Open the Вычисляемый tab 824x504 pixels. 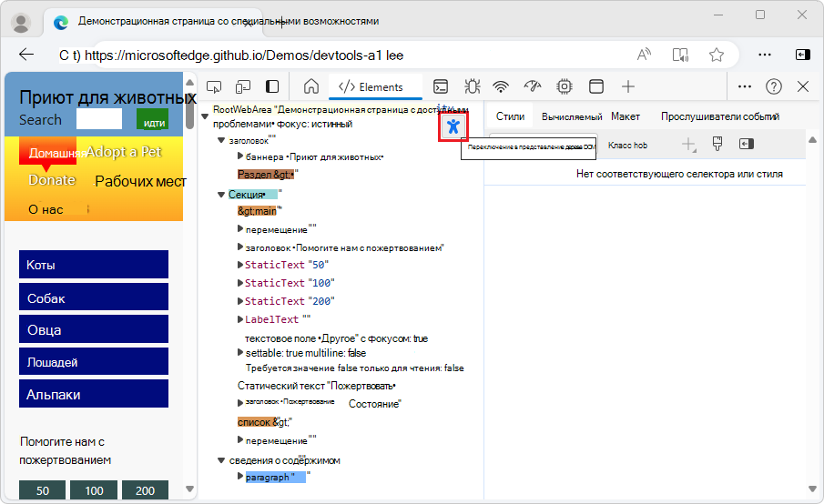(x=572, y=116)
